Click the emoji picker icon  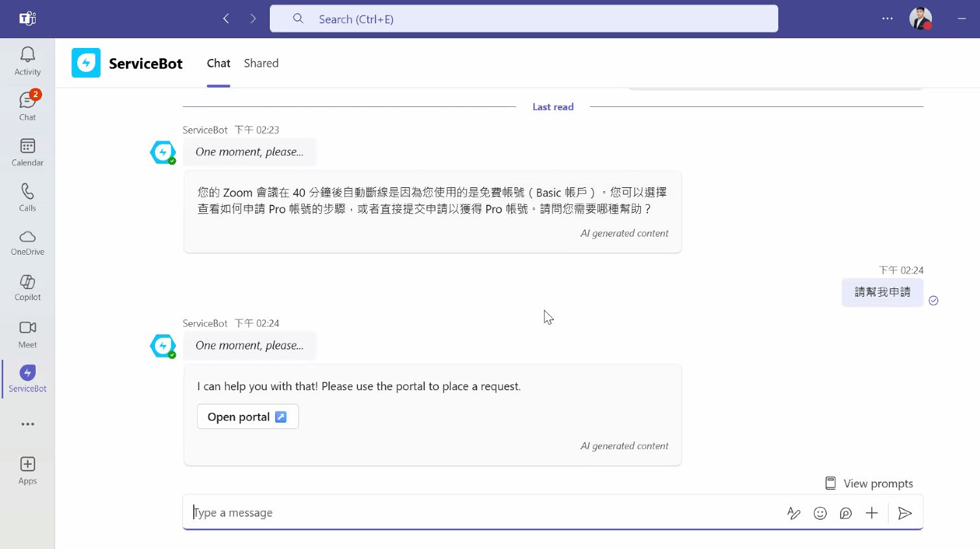(x=820, y=513)
